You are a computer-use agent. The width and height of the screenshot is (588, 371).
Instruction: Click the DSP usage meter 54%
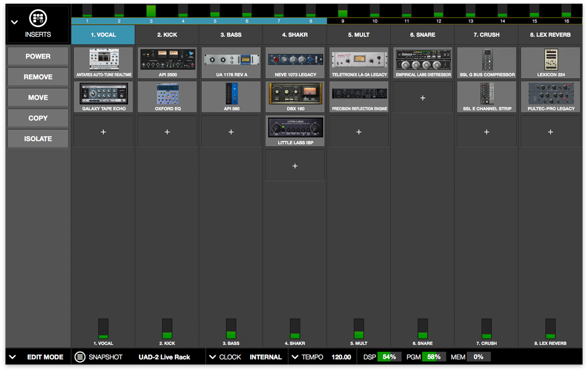pyautogui.click(x=389, y=357)
